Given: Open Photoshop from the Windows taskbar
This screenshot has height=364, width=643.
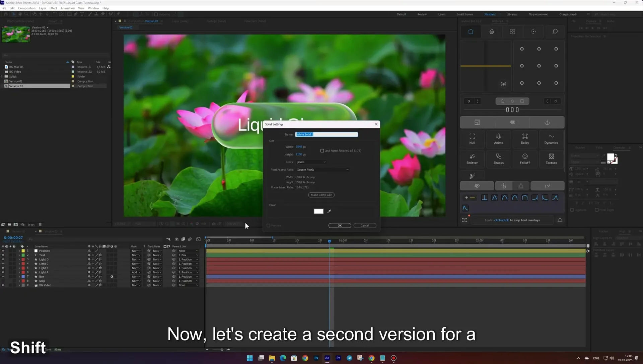Looking at the screenshot, I should pos(316,358).
